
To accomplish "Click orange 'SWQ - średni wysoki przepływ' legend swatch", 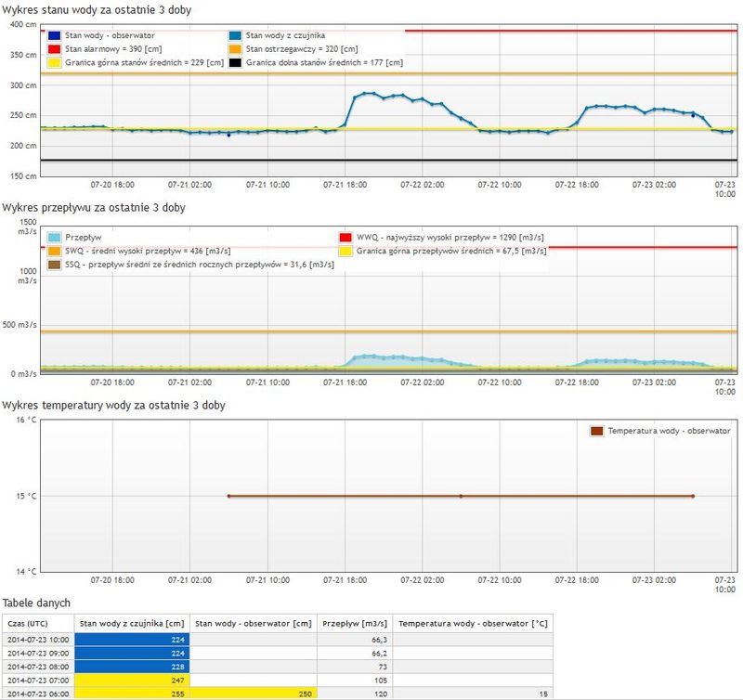I will click(54, 251).
